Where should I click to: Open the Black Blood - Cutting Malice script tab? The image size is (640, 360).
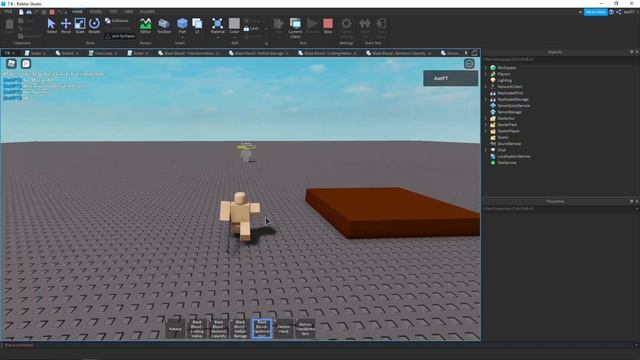[328, 53]
